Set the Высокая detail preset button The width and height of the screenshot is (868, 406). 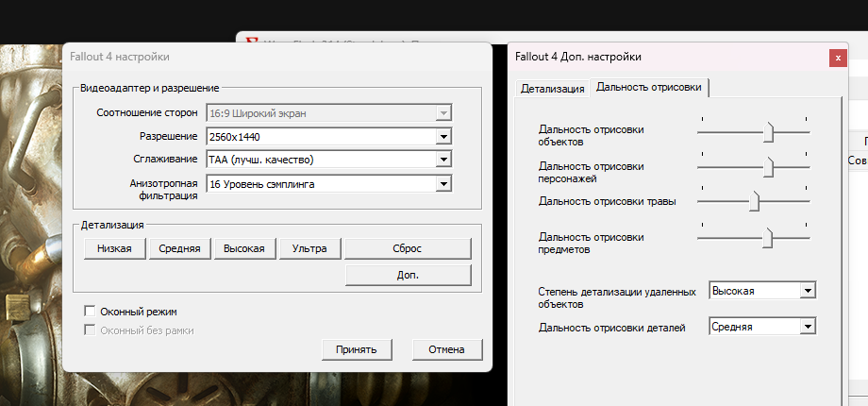point(244,248)
